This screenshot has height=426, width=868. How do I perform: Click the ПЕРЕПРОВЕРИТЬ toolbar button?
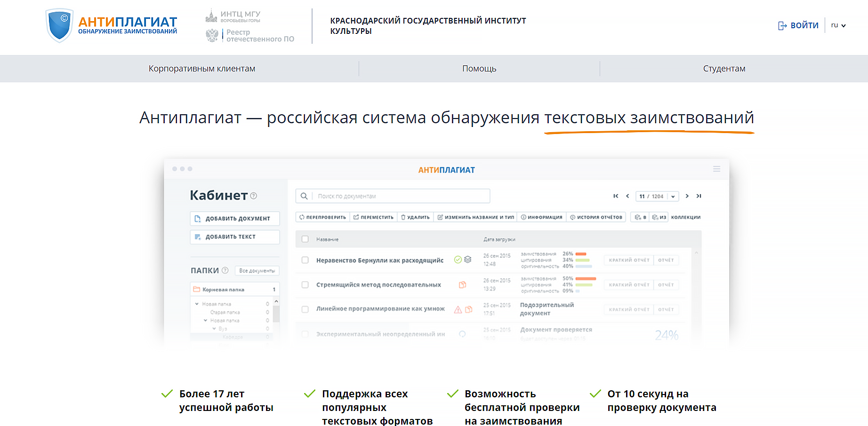tap(323, 217)
